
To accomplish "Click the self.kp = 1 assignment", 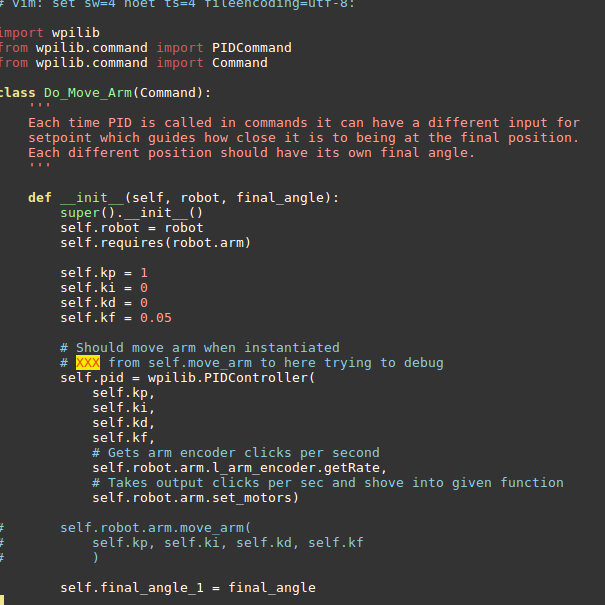I will 104,273.
